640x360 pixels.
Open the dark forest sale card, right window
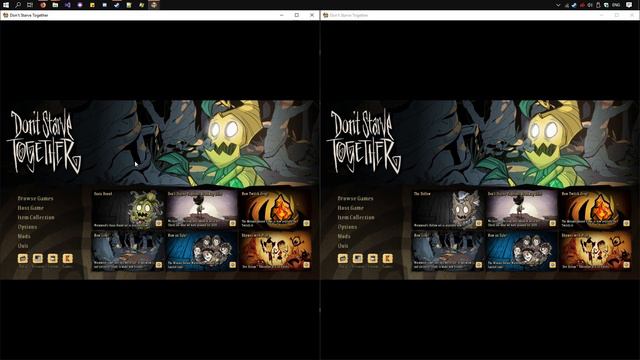pyautogui.click(x=448, y=251)
